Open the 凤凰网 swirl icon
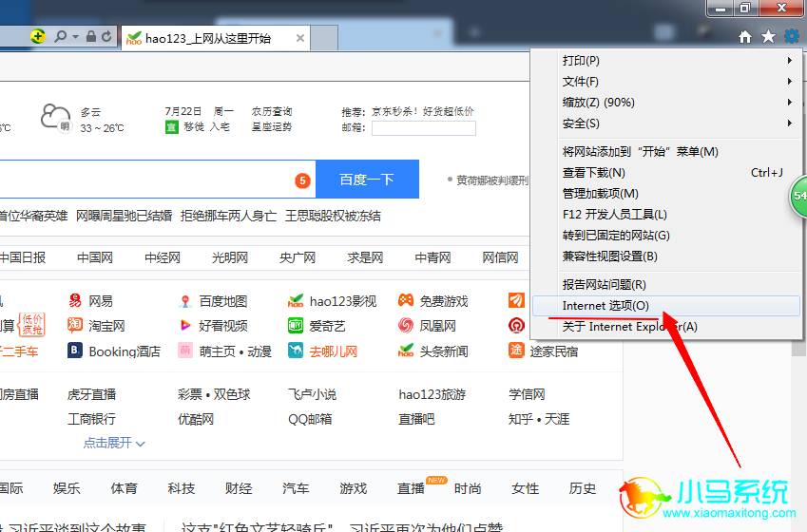 pos(406,325)
